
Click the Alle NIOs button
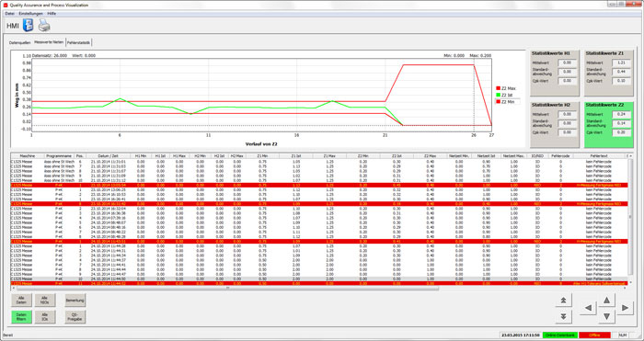(x=45, y=301)
